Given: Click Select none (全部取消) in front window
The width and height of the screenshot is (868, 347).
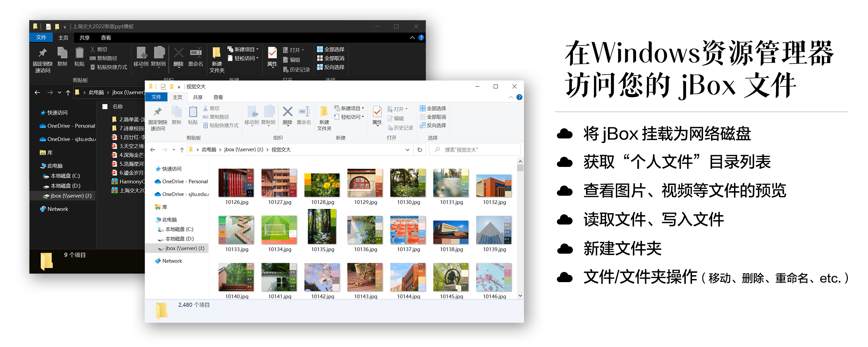Looking at the screenshot, I should click(433, 117).
